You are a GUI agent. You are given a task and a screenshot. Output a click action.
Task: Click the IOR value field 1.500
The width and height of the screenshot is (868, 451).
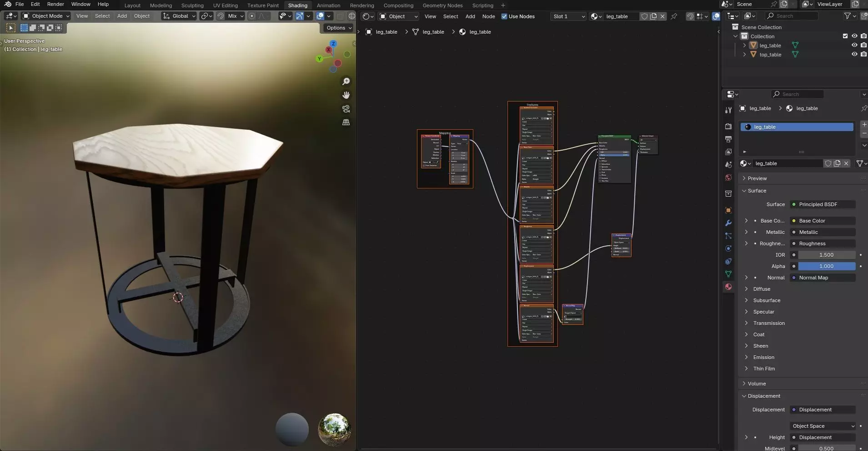pyautogui.click(x=827, y=255)
